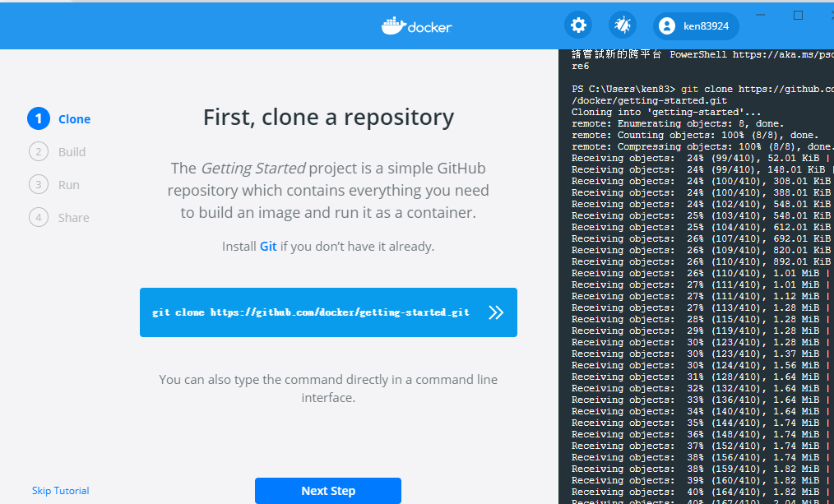Open Docker settings gear icon
Screen dimensions: 834x504
(x=578, y=25)
